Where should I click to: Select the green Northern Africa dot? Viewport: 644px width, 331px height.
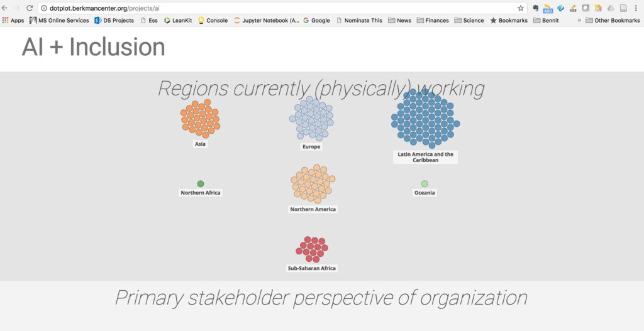[201, 184]
